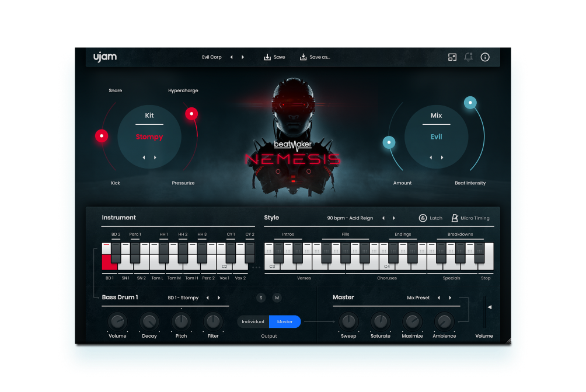Click the three dots beside instrument keys
This screenshot has height=392, width=586.
[x=256, y=268]
